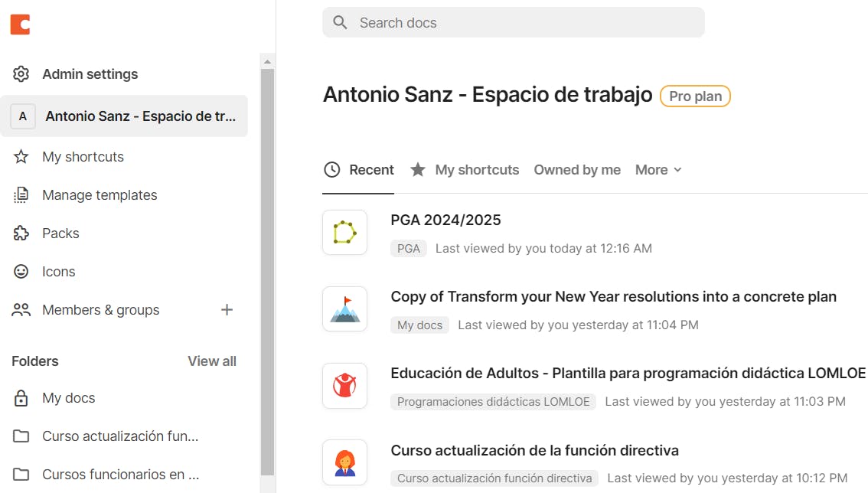This screenshot has height=493, width=868.
Task: Open the mountain flag doc thumbnail
Action: tap(345, 309)
